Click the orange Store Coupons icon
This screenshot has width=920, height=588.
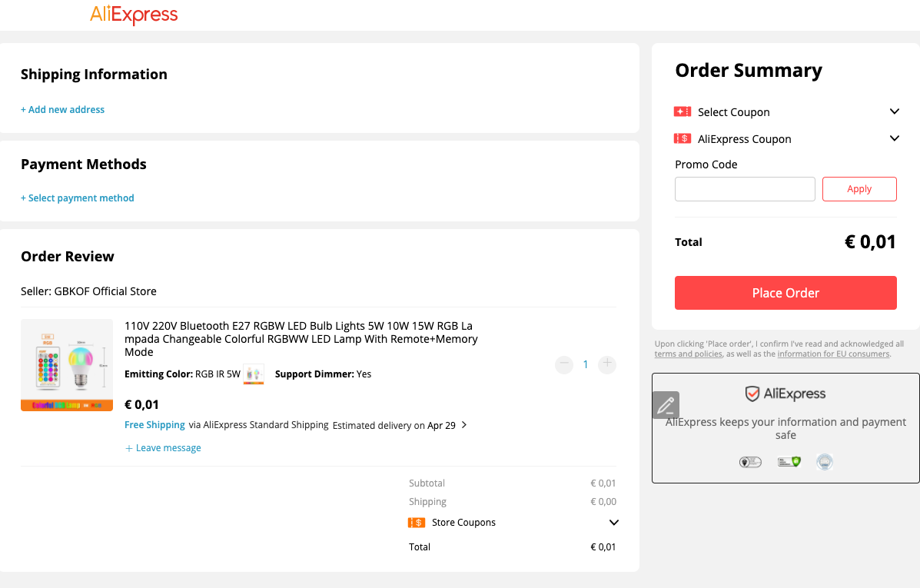(416, 522)
